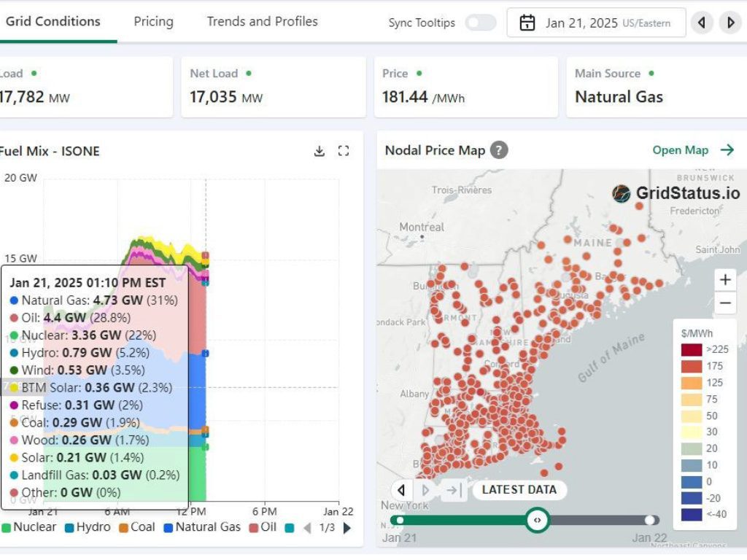The width and height of the screenshot is (747, 560).
Task: Hide the Nuclear series via legend
Action: point(29,527)
